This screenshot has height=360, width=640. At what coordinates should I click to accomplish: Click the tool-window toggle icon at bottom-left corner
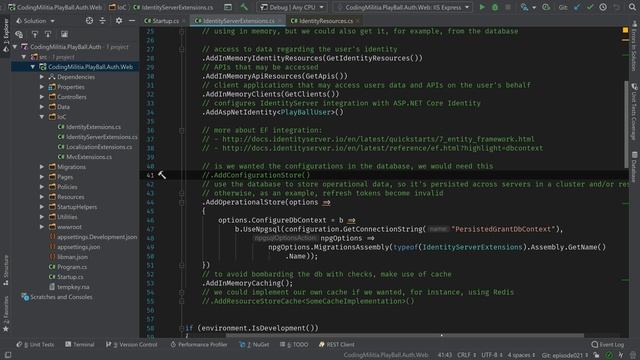point(8,355)
